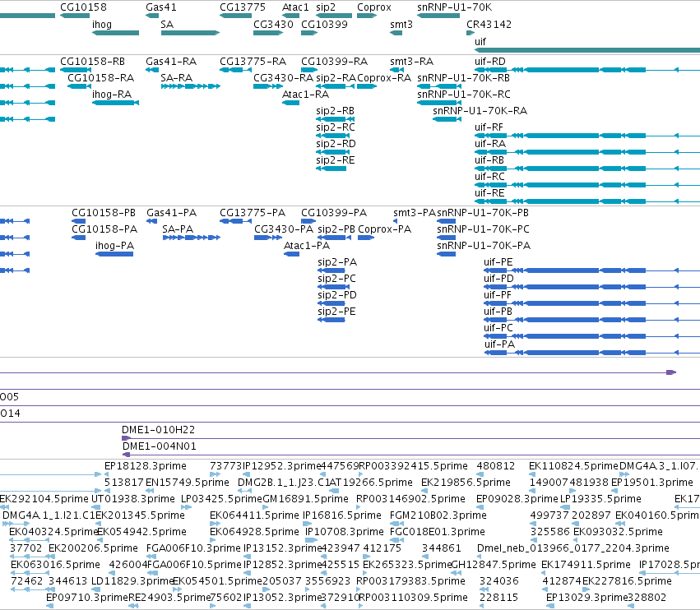Image resolution: width=700 pixels, height=610 pixels.
Task: Select the CG10158 gene feature
Action: click(x=75, y=16)
